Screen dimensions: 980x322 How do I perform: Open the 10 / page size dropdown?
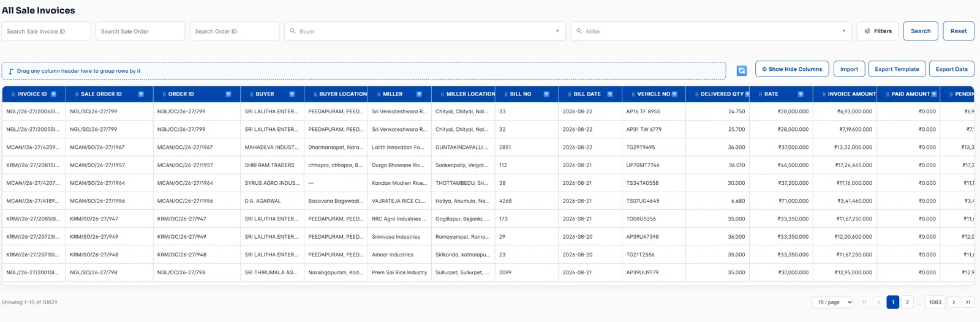[833, 302]
